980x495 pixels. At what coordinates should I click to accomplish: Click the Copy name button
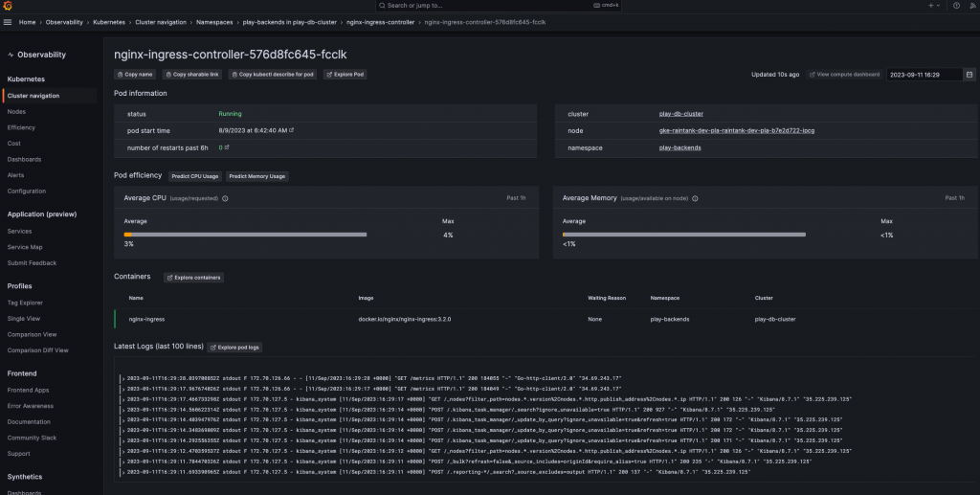[135, 75]
